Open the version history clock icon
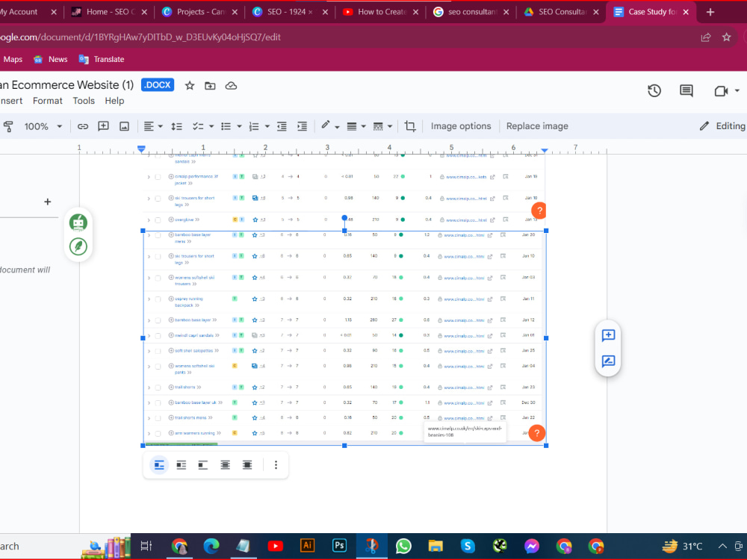The height and width of the screenshot is (560, 747). pyautogui.click(x=654, y=90)
